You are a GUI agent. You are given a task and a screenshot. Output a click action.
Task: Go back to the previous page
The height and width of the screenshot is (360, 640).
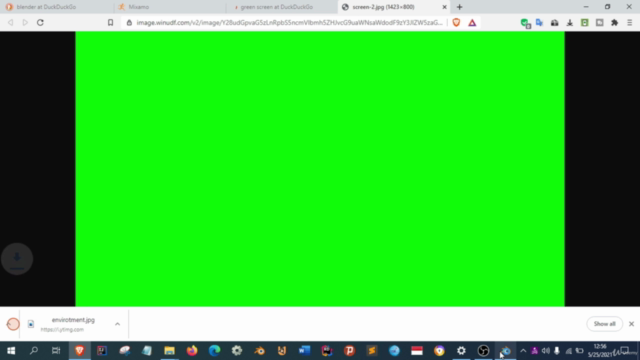coord(11,22)
